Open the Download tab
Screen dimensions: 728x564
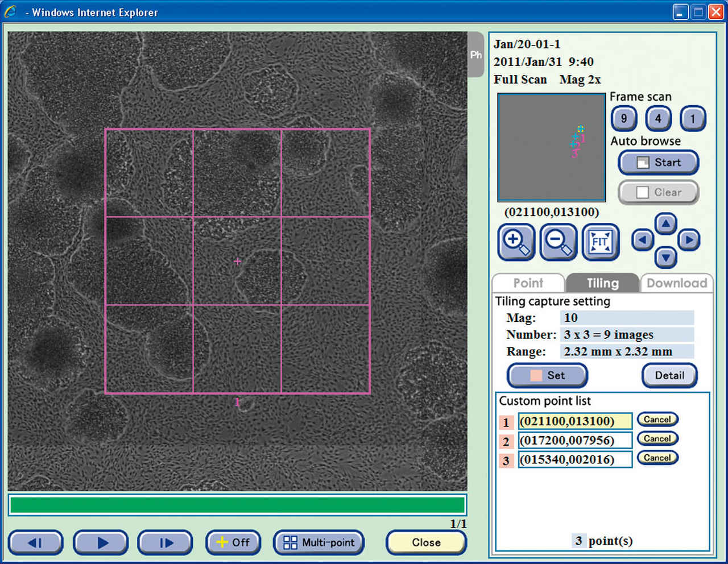coord(676,283)
